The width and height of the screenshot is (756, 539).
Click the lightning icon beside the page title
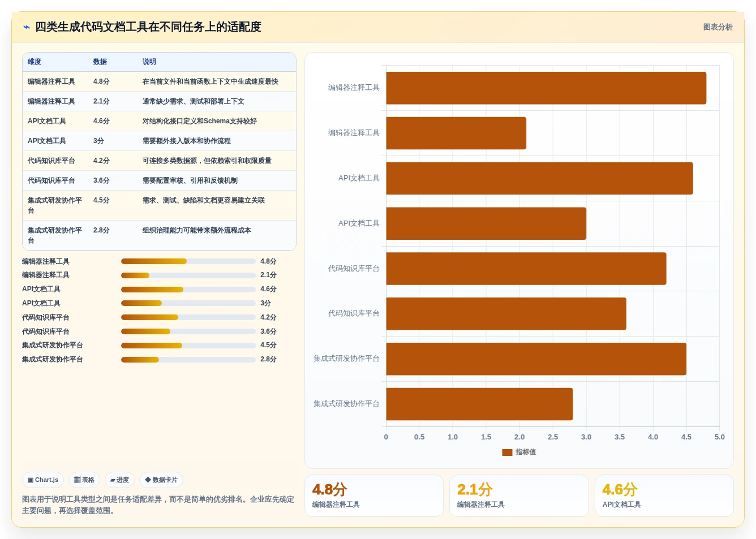(27, 27)
